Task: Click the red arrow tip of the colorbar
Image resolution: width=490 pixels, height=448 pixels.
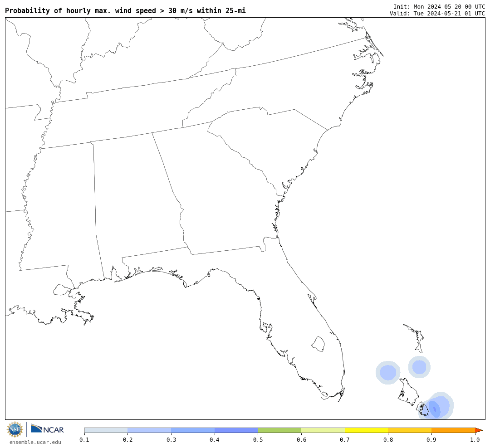Action: [x=479, y=430]
